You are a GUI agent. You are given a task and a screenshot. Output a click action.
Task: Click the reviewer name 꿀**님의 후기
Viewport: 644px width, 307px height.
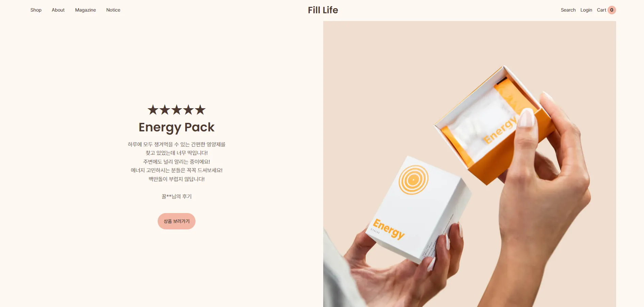(x=176, y=196)
